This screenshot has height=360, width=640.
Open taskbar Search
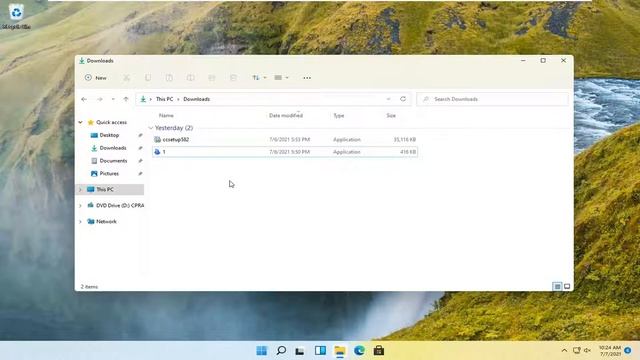point(281,351)
